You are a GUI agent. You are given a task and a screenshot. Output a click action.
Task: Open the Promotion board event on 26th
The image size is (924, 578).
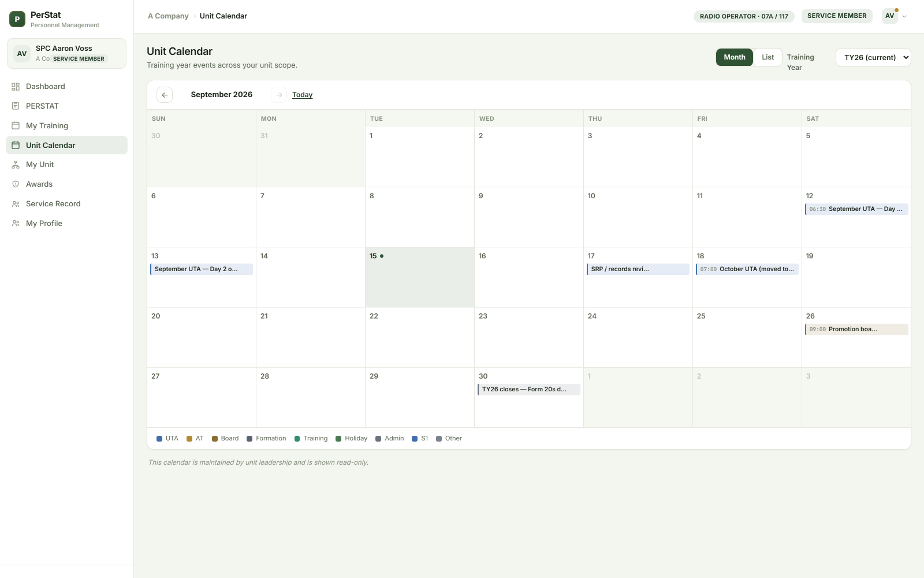click(x=856, y=329)
